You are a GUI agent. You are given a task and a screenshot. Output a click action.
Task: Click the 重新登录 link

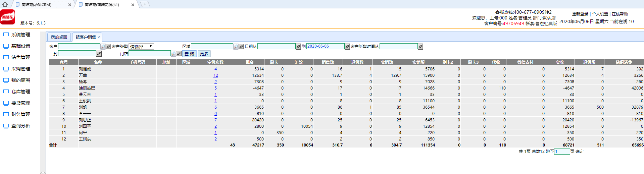pyautogui.click(x=580, y=14)
